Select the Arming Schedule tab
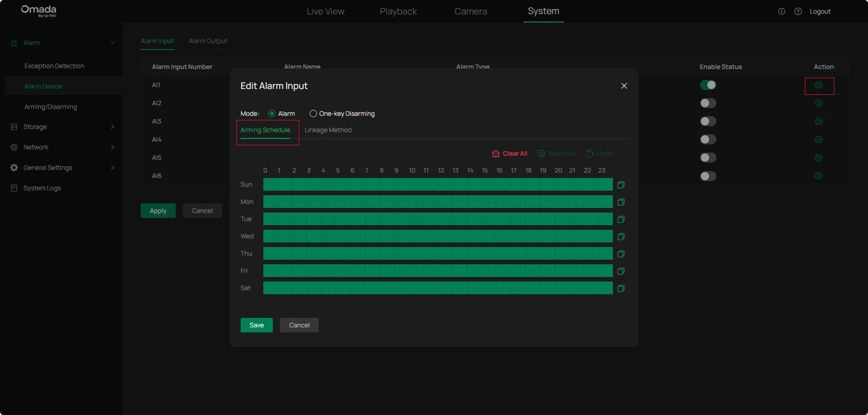 point(265,130)
